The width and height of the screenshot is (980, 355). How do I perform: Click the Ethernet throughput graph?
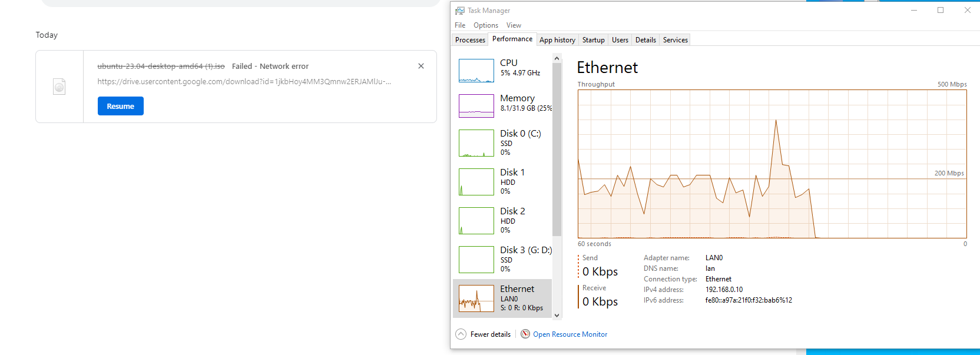pyautogui.click(x=772, y=164)
